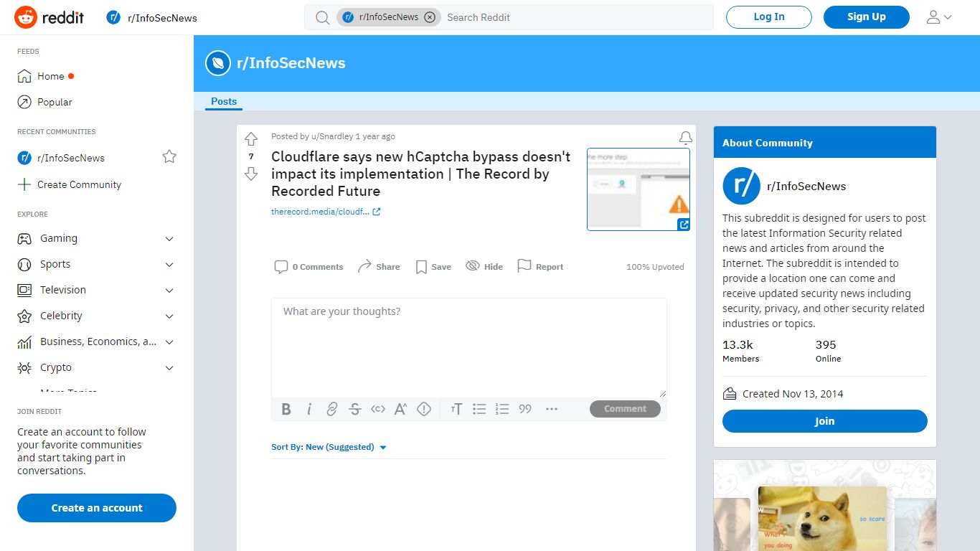980x551 pixels.
Task: Click the '1 year ago' timestamp
Action: pyautogui.click(x=375, y=136)
